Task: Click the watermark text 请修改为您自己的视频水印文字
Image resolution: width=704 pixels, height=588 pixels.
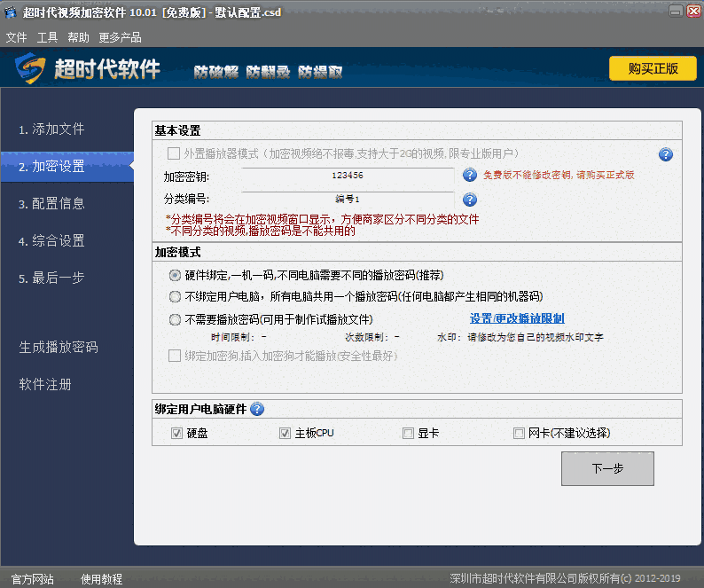Action: point(536,337)
